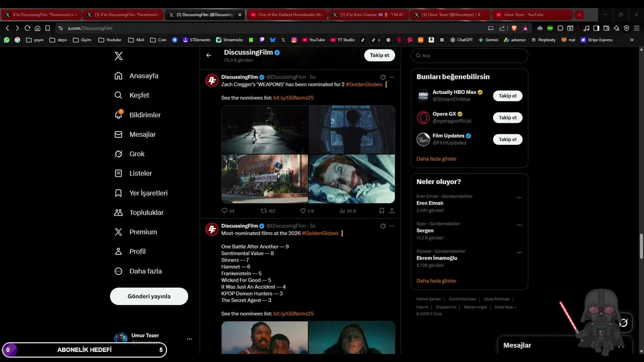Expand Daha fazla sidebar menu
This screenshot has width=644, height=362.
click(x=138, y=271)
